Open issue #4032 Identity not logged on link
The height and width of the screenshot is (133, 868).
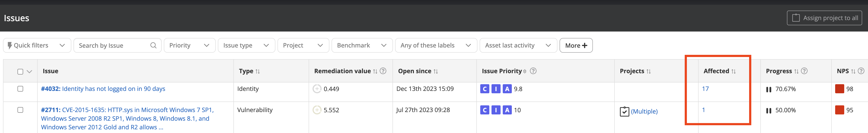point(103,89)
